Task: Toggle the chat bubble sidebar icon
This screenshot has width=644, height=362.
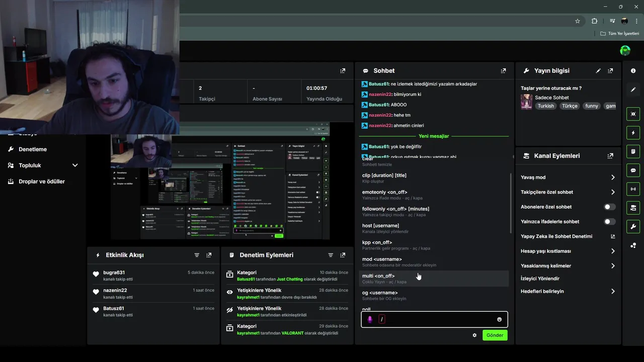Action: (633, 170)
